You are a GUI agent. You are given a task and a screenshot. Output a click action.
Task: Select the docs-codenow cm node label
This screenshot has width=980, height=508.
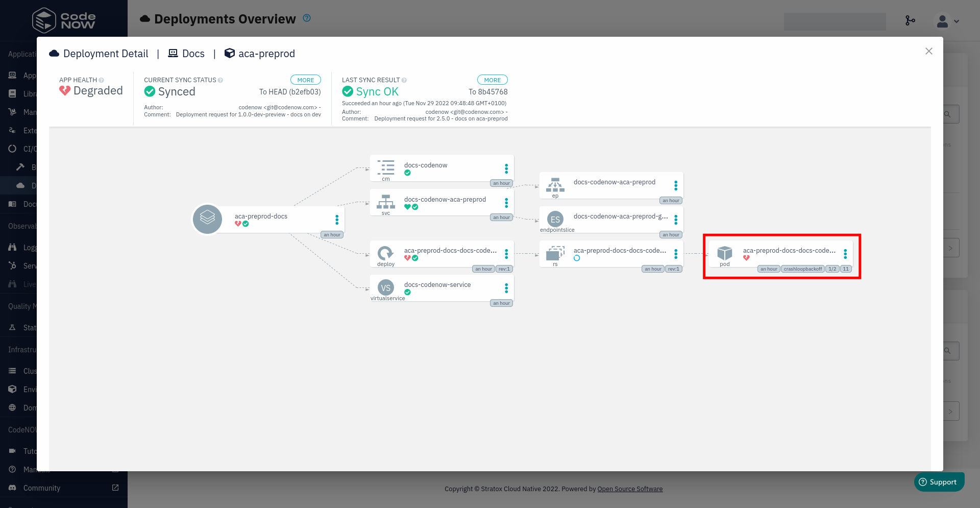coord(426,165)
